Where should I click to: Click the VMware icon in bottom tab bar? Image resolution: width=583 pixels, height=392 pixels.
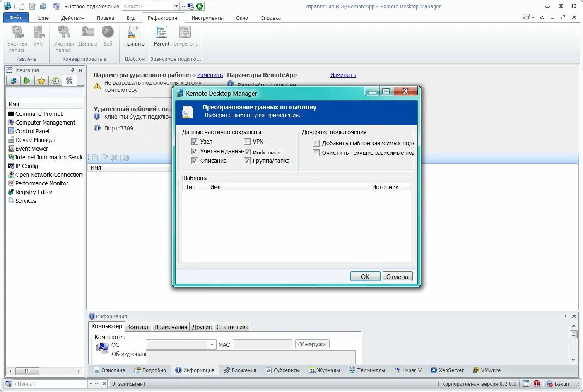pos(476,370)
